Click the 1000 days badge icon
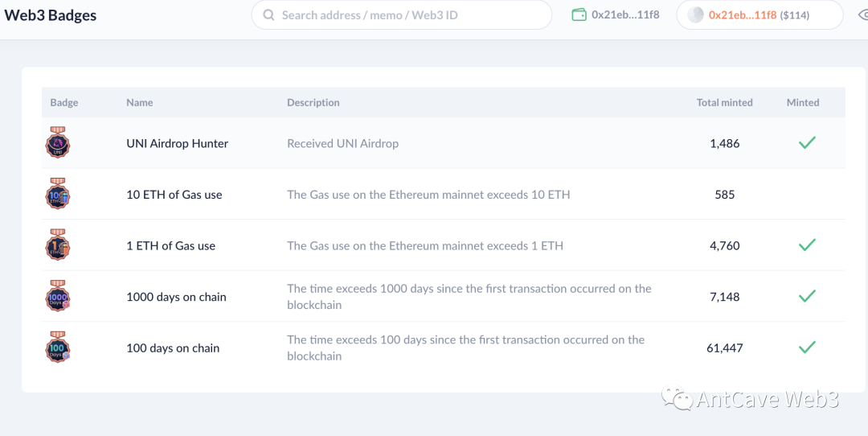This screenshot has height=436, width=868. pos(58,297)
